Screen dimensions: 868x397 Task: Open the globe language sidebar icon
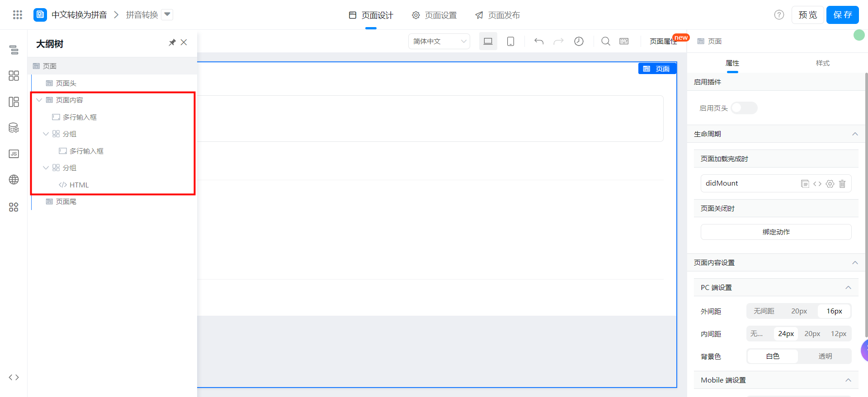[14, 180]
